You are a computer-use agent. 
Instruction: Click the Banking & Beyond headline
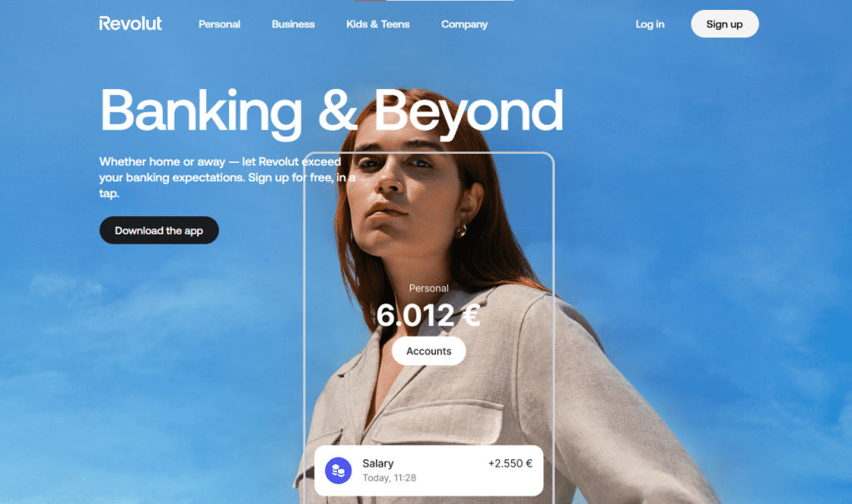pos(331,111)
